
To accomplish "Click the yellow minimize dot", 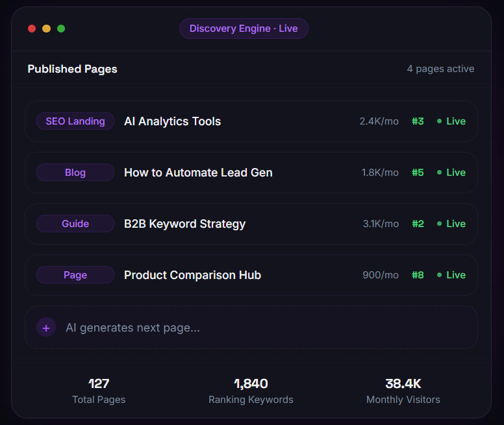I will [x=46, y=29].
